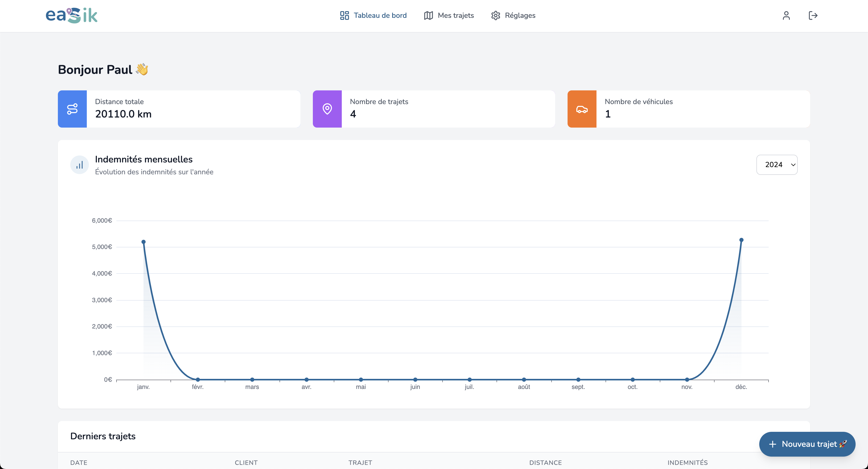The width and height of the screenshot is (868, 469).
Task: Click the 6,000€ axis label
Action: click(102, 221)
